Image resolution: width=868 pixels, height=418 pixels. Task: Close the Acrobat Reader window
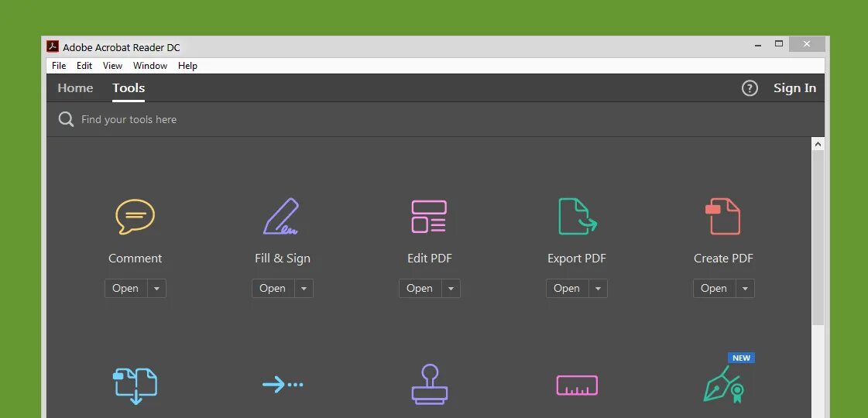click(807, 44)
